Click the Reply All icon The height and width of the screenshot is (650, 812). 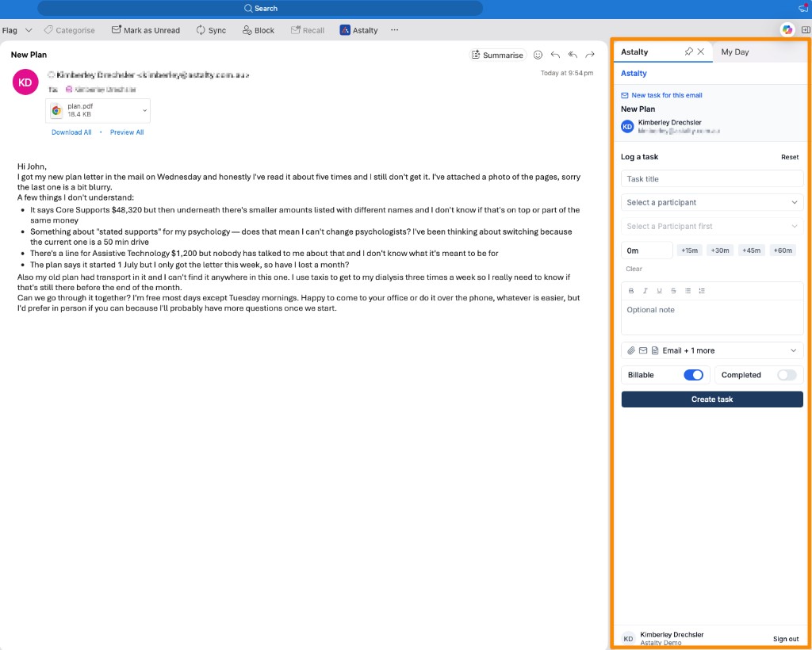(x=573, y=55)
